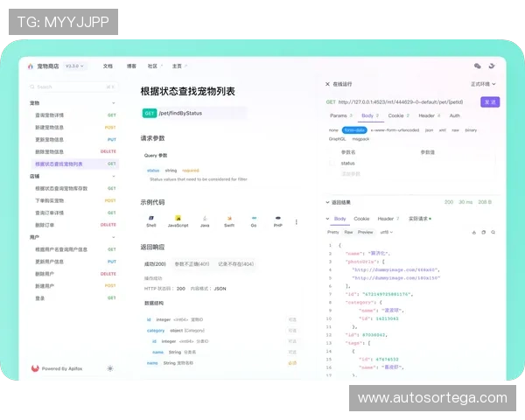Focus the sidebar Search field
This screenshot has width=525, height=420.
pos(73,87)
